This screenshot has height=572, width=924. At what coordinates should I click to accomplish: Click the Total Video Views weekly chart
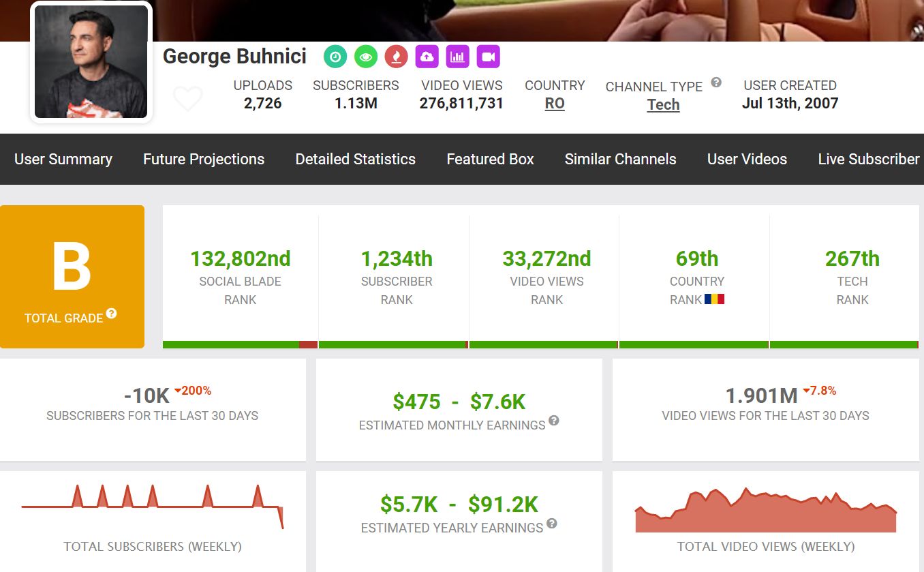765,511
